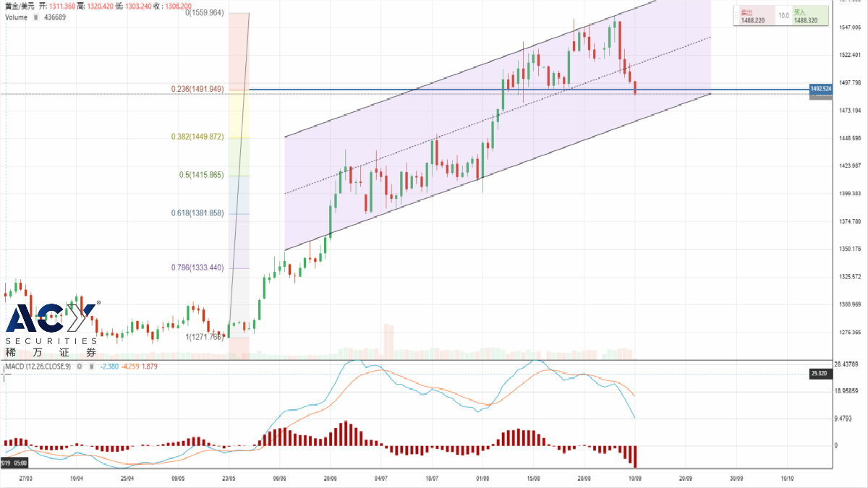Click the 25.320 MACD value label
868x488 pixels.
coord(820,374)
